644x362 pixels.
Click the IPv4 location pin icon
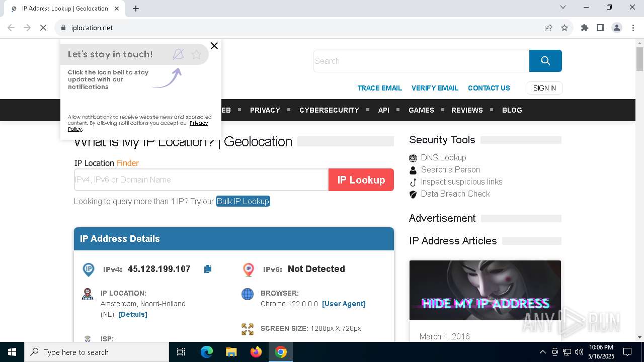click(x=89, y=269)
